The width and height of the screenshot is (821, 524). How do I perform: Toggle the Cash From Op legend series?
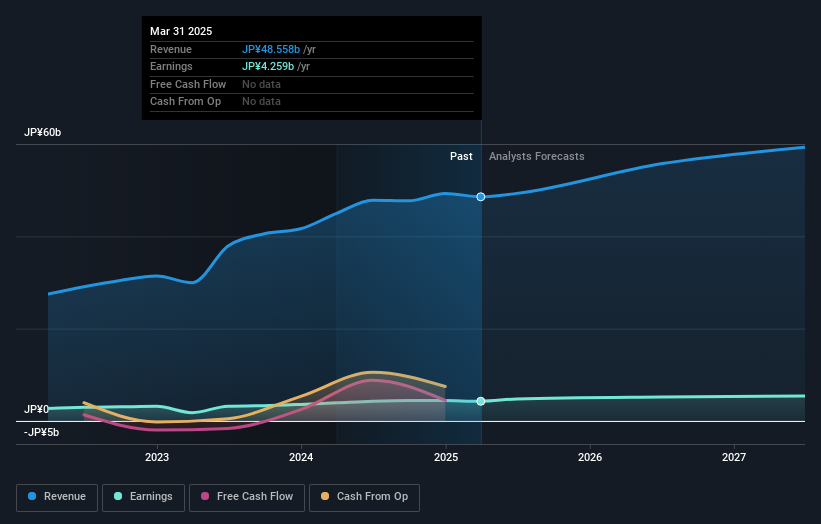coord(364,497)
